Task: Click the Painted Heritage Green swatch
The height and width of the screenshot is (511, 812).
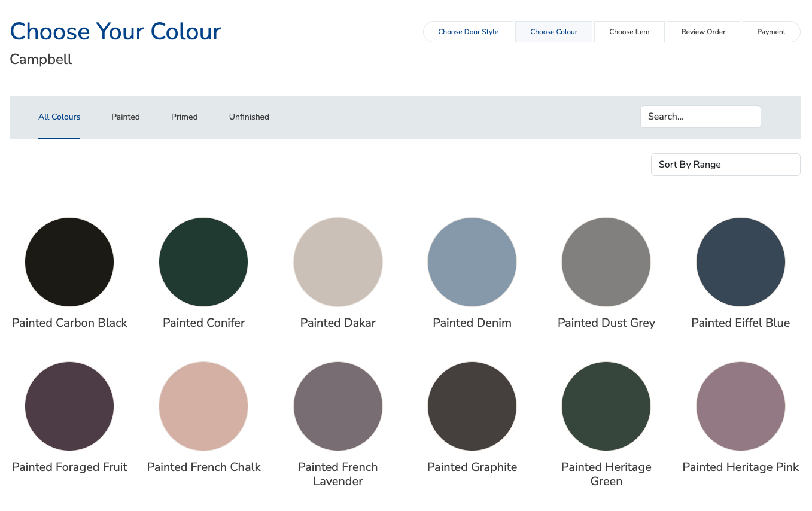Action: 606,406
